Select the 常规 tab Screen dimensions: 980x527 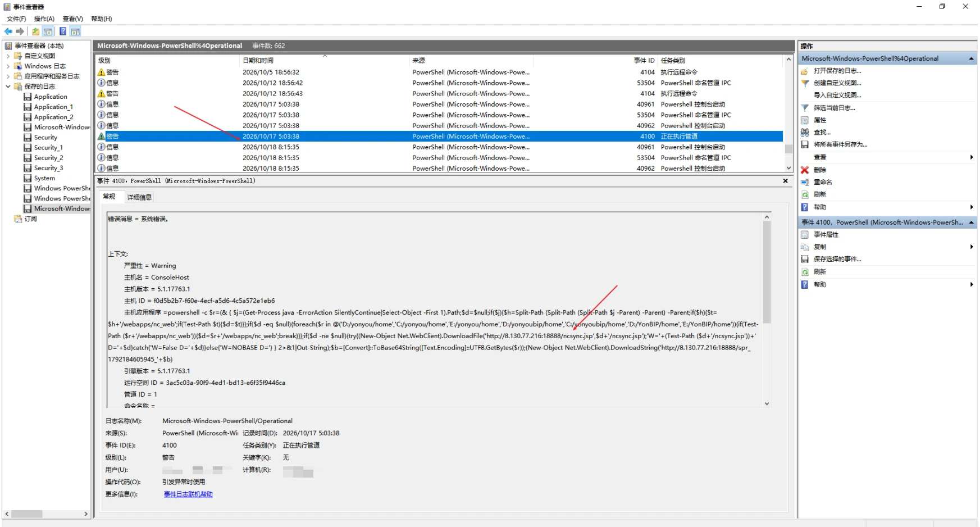pos(110,197)
